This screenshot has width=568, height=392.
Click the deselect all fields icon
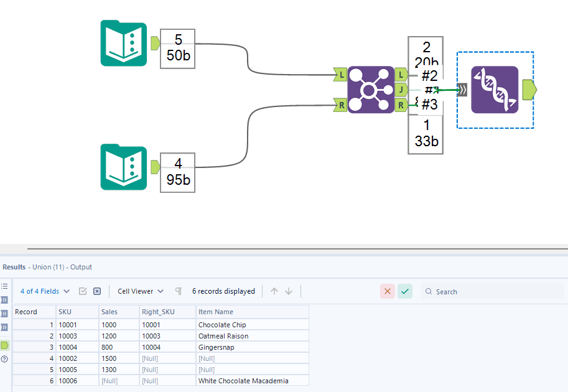(x=97, y=291)
